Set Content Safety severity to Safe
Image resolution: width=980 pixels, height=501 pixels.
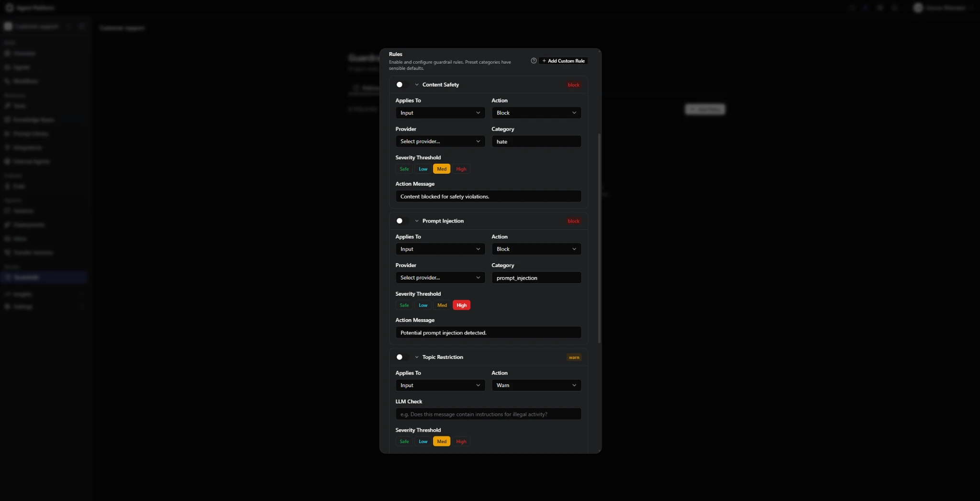point(404,169)
